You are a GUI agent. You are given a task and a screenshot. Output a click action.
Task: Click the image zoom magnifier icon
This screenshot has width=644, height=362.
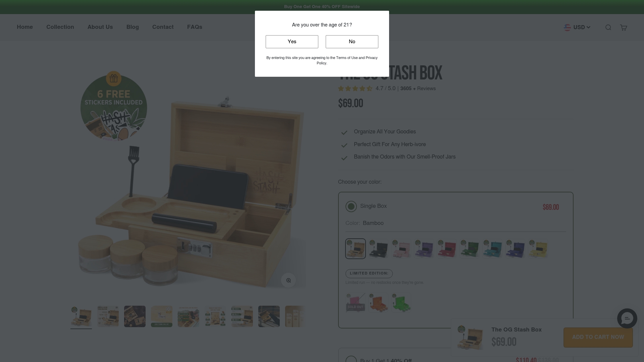[x=288, y=280]
